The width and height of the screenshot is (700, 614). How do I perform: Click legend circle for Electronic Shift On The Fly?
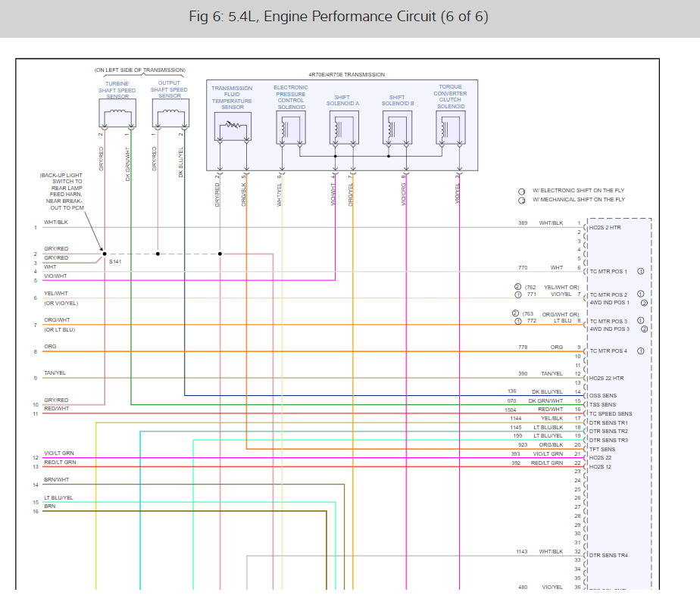(521, 192)
